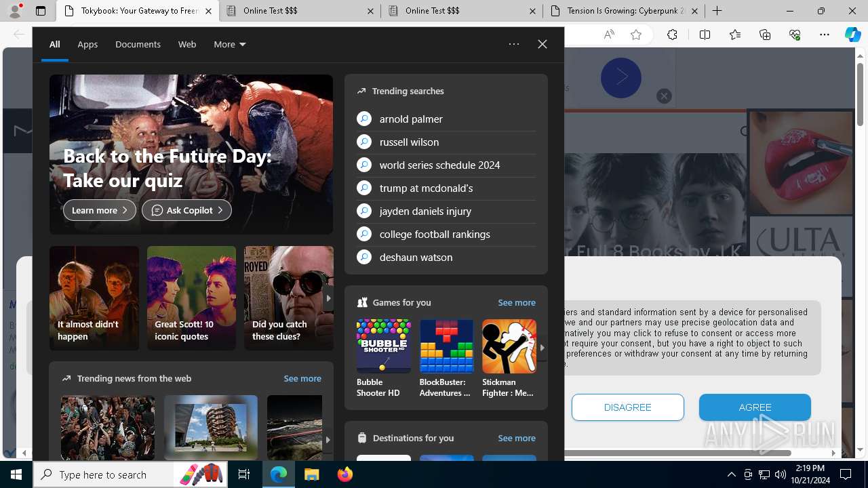The height and width of the screenshot is (488, 868).
Task: Show hidden system tray icons
Action: (732, 474)
